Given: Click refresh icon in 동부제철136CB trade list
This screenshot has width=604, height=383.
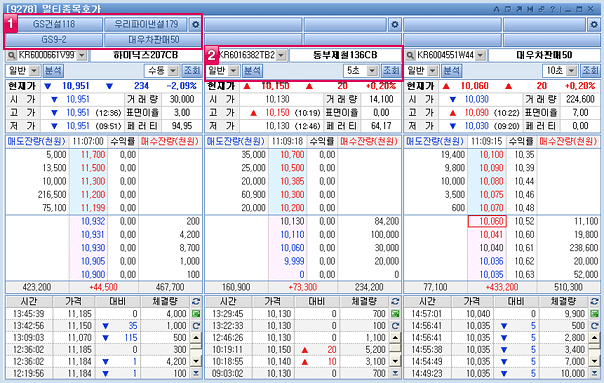Looking at the screenshot, I should coord(395,326).
